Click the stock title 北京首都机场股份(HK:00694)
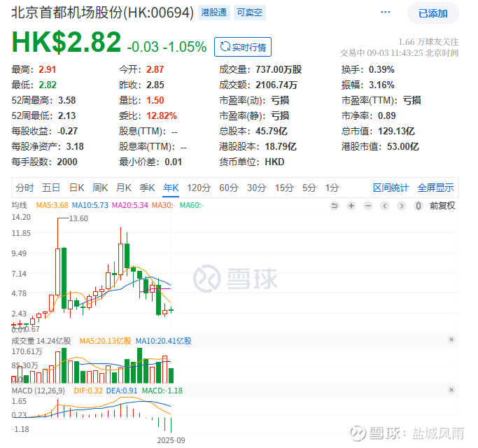478x448 pixels. click(x=102, y=13)
